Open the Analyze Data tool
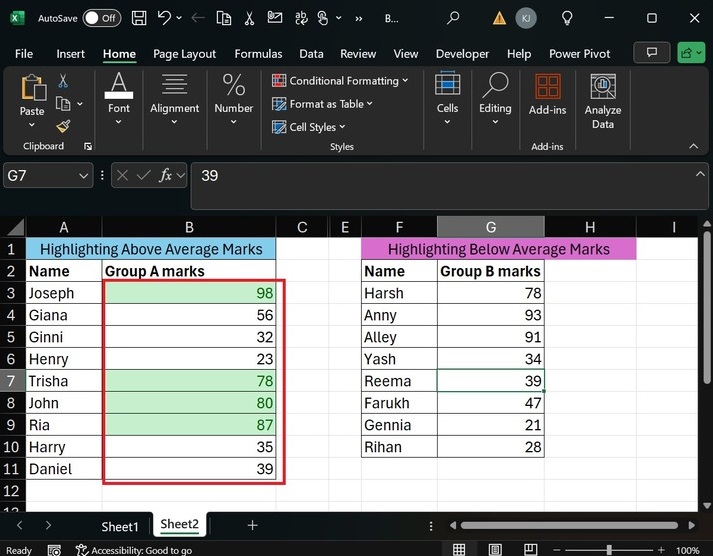713x556 pixels. point(603,102)
